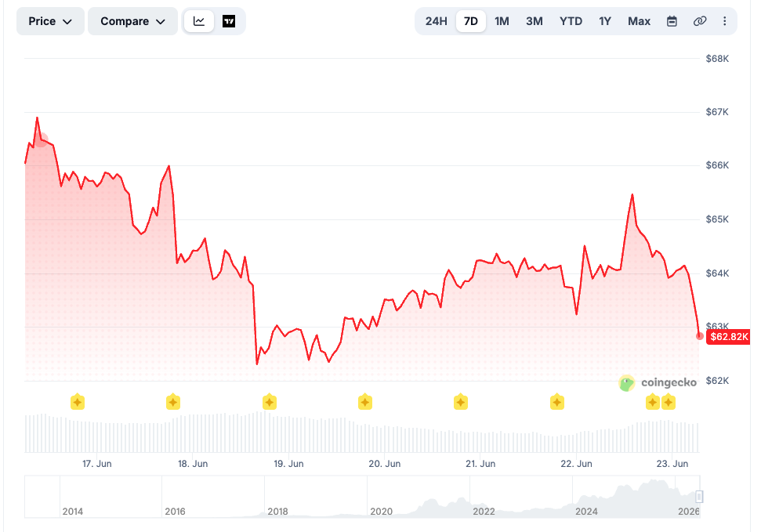The width and height of the screenshot is (761, 532).
Task: Select the 7D time range
Action: pos(471,21)
